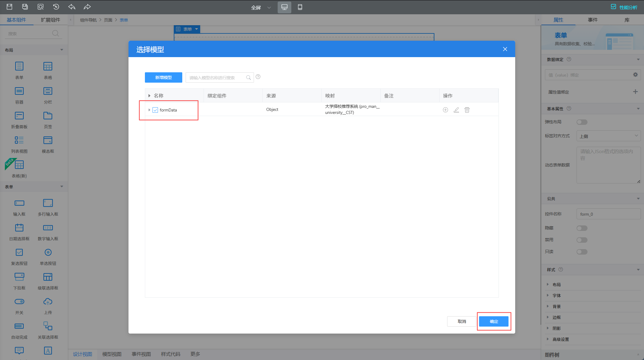Click the 新增模型 button
The image size is (644, 360).
[163, 77]
